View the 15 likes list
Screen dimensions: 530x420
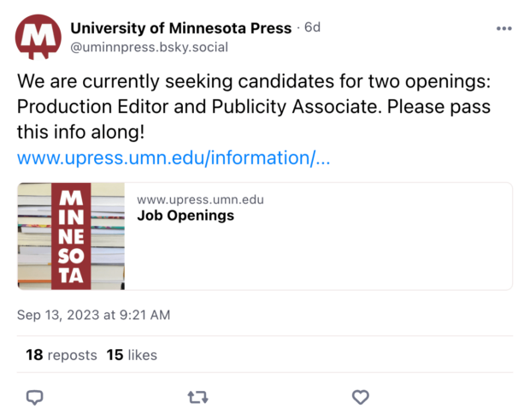132,355
